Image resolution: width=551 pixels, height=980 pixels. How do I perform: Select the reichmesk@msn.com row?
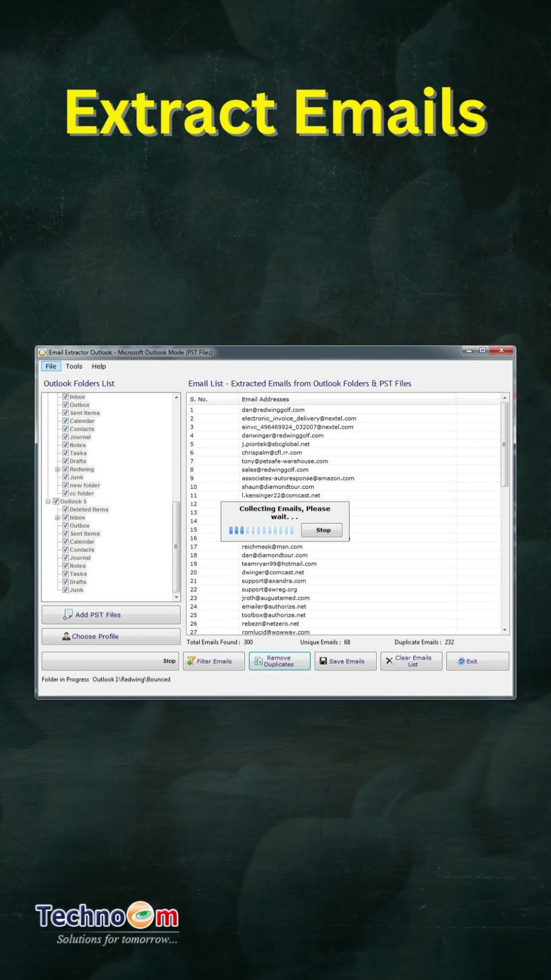(x=344, y=547)
